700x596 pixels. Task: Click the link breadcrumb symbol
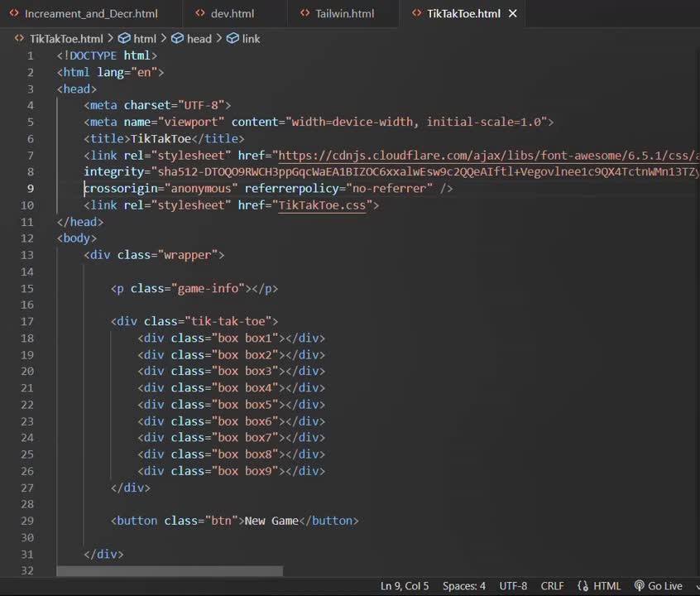[251, 39]
